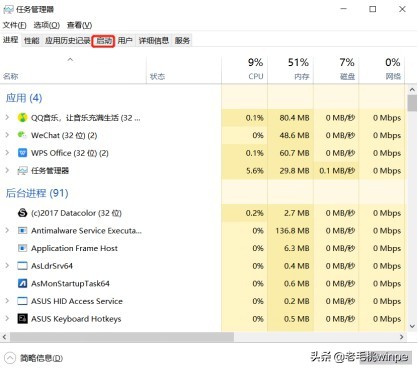
Task: Expand the 任务管理器 process row
Action: point(7,170)
